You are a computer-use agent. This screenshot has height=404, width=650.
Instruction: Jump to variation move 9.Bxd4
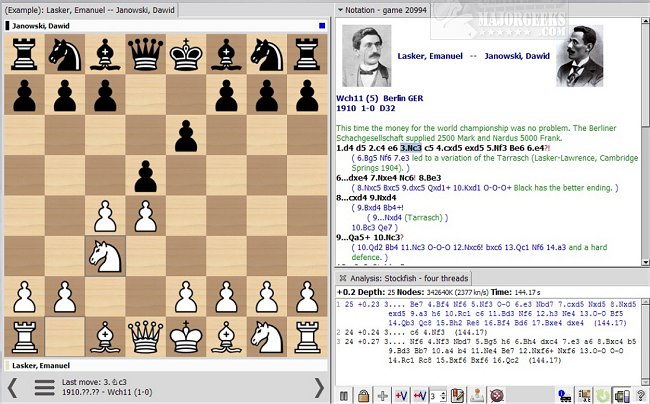tap(369, 208)
